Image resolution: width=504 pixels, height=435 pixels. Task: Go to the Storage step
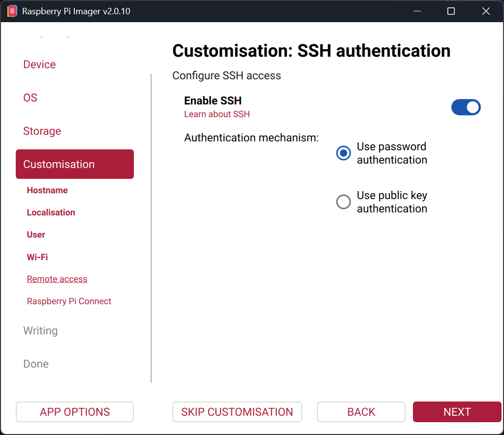tap(42, 131)
